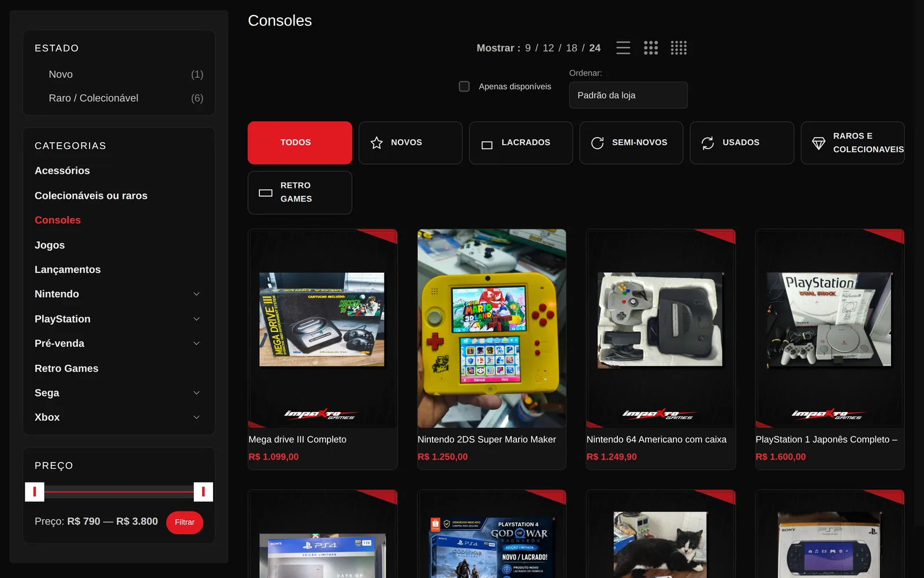Select the RAROS E COLECIONAVEIS filter tab
The height and width of the screenshot is (578, 924).
852,143
